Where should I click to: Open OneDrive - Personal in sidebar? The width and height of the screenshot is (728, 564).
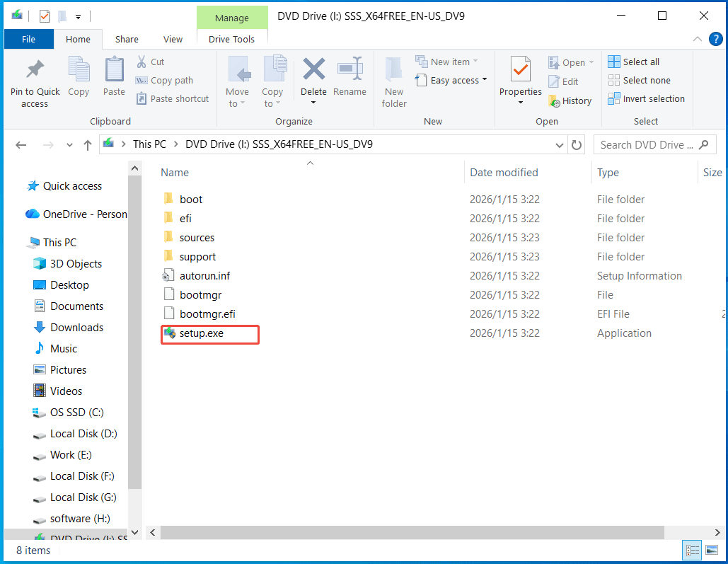click(76, 214)
